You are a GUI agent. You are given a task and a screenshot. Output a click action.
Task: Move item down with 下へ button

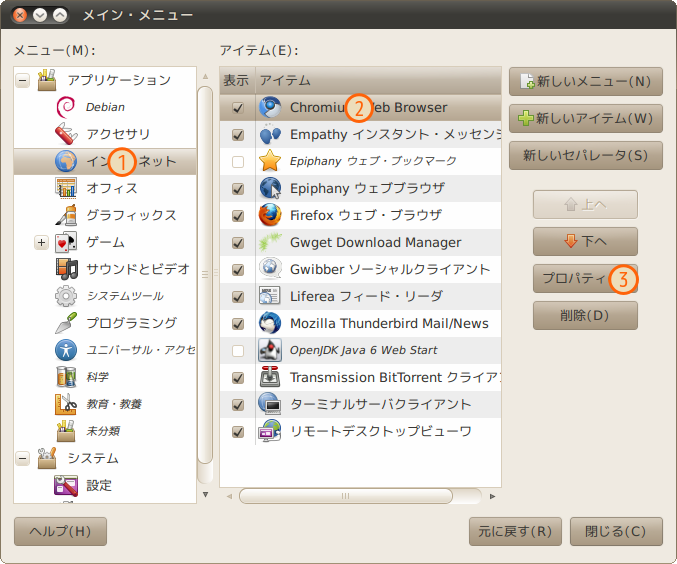(x=585, y=241)
